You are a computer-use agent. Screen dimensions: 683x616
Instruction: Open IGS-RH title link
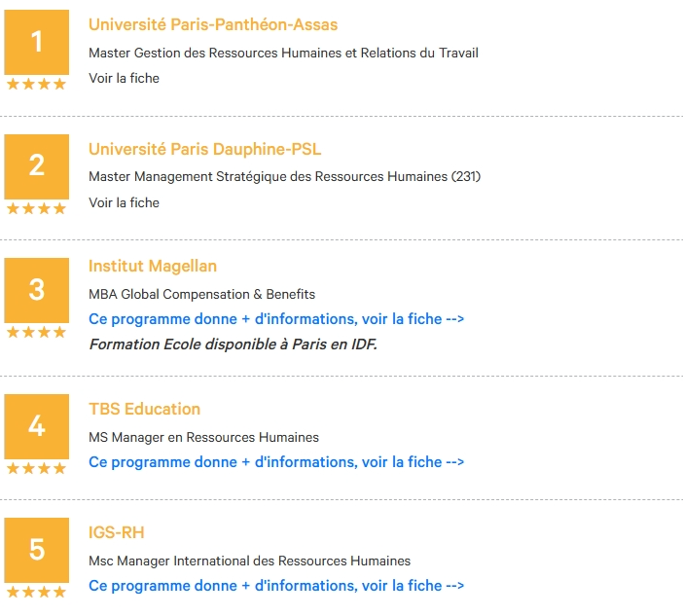117,532
